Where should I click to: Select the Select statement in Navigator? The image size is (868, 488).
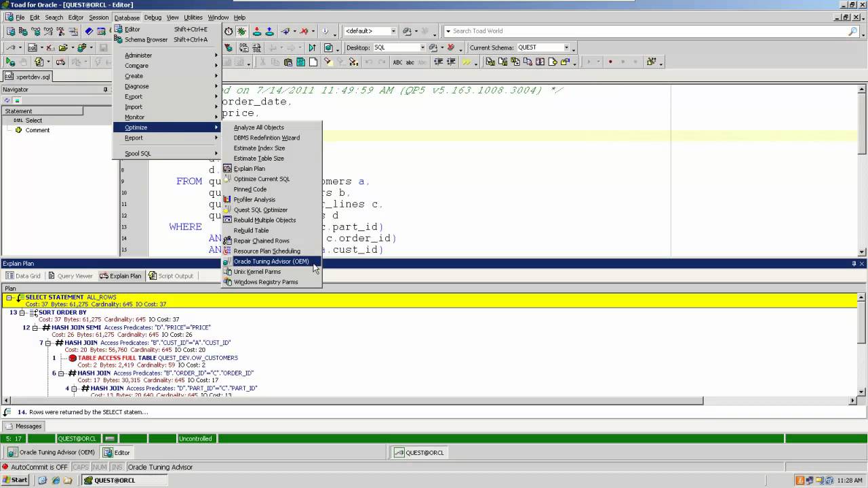click(34, 121)
